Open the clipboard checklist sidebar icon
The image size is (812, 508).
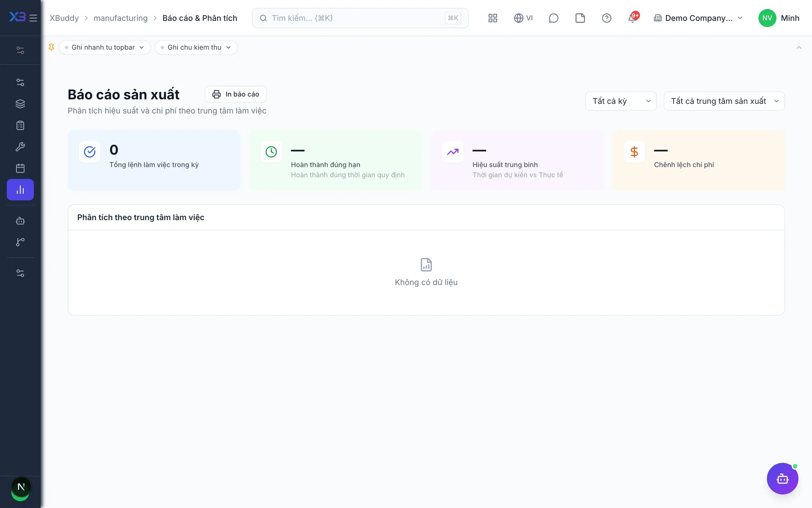pos(20,125)
